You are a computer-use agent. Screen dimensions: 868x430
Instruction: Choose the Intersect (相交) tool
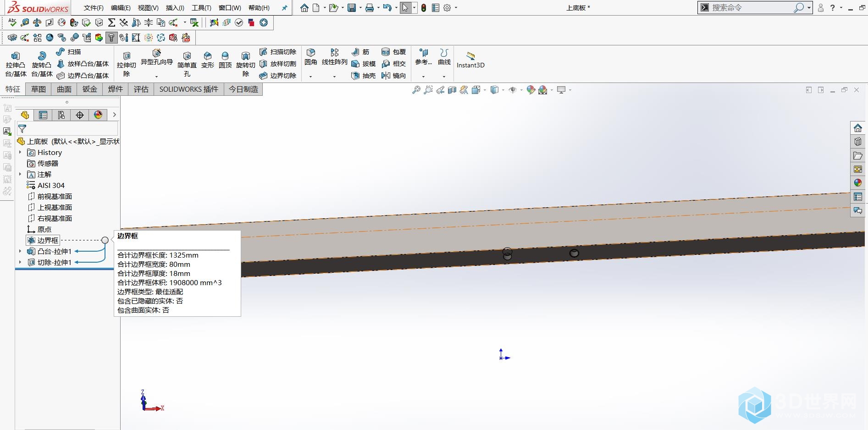394,64
